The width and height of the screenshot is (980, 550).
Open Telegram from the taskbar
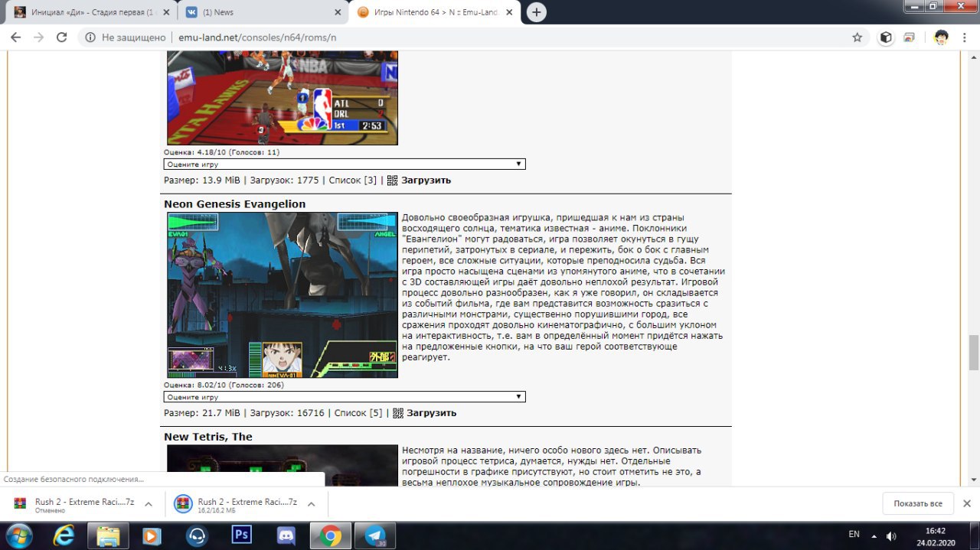375,535
